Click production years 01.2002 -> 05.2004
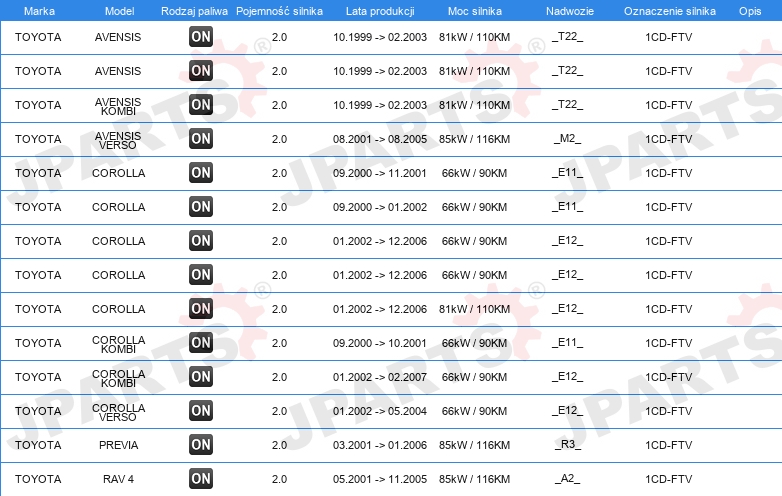The height and width of the screenshot is (496, 782). 380,411
